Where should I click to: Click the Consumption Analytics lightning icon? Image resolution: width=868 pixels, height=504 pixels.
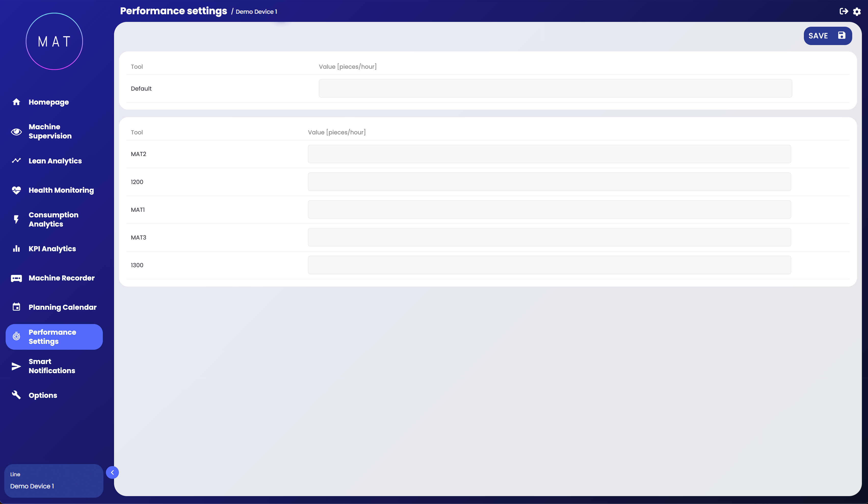pyautogui.click(x=16, y=219)
